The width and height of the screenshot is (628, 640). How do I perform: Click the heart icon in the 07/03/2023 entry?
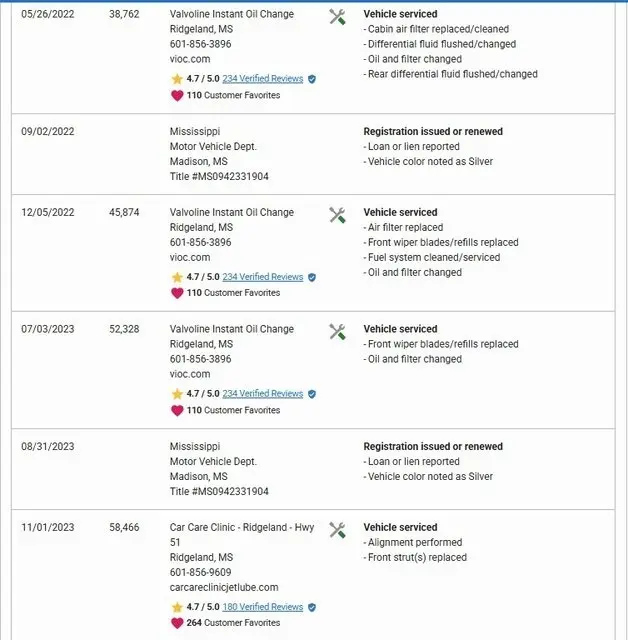(177, 410)
